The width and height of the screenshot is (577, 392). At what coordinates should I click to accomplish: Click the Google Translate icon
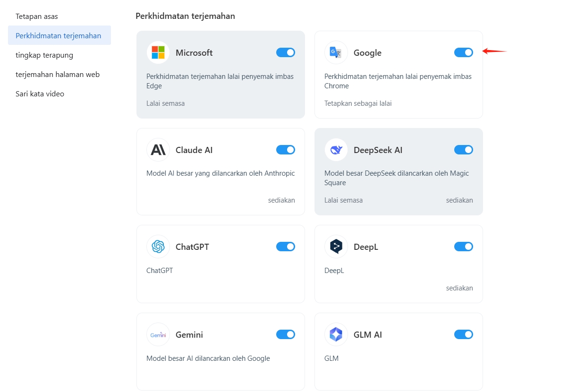[336, 52]
